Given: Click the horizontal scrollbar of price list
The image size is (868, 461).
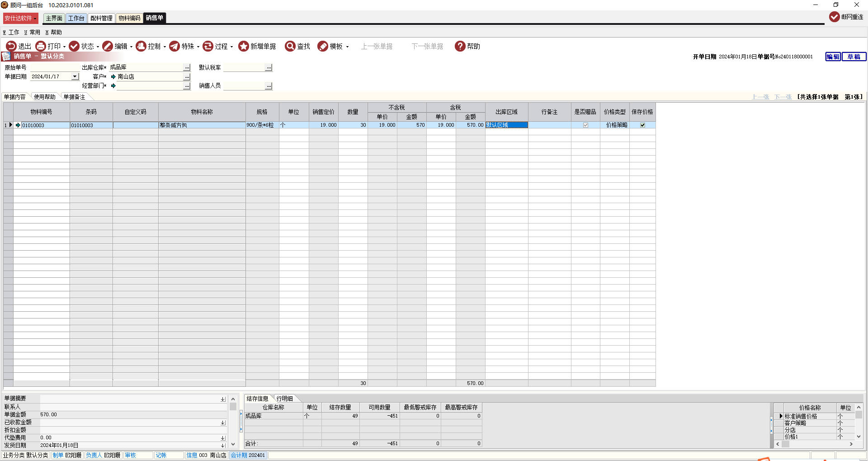Looking at the screenshot, I should [814, 444].
